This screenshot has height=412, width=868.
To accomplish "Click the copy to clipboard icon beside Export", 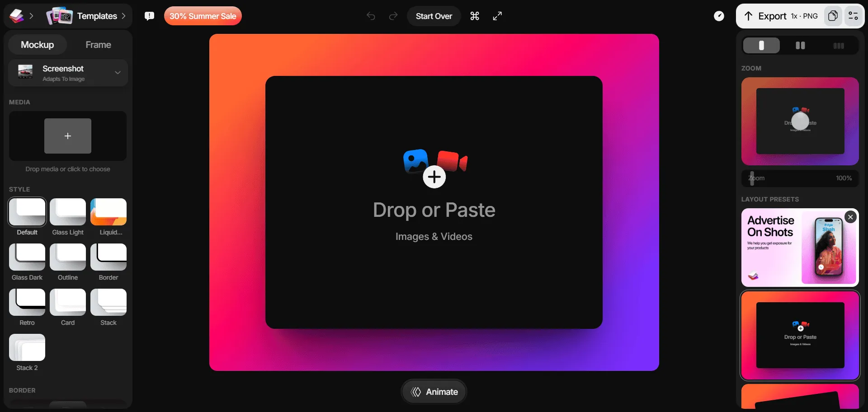I will pos(833,16).
